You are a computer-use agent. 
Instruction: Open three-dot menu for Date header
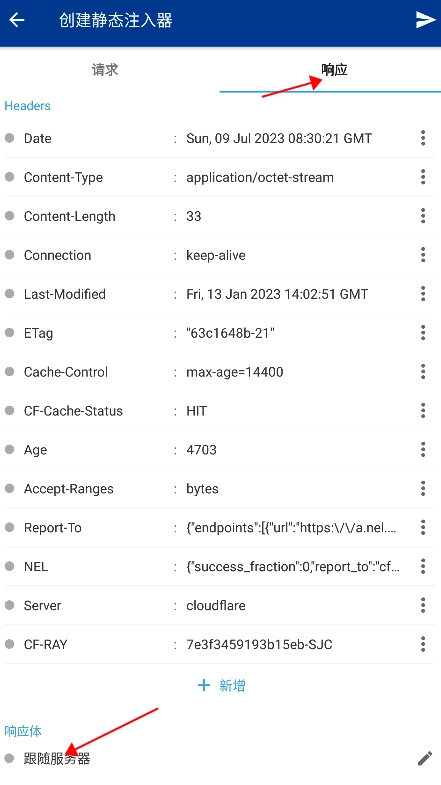[x=423, y=138]
